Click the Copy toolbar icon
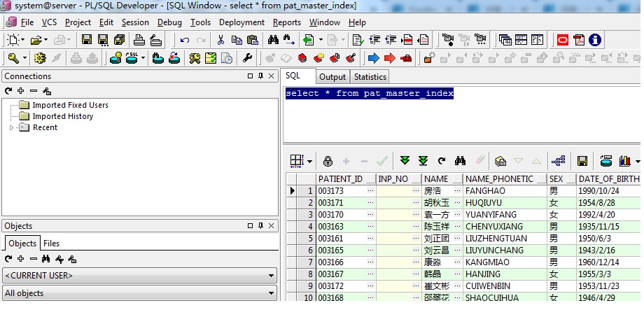Image resolution: width=644 pixels, height=310 pixels. tap(237, 40)
